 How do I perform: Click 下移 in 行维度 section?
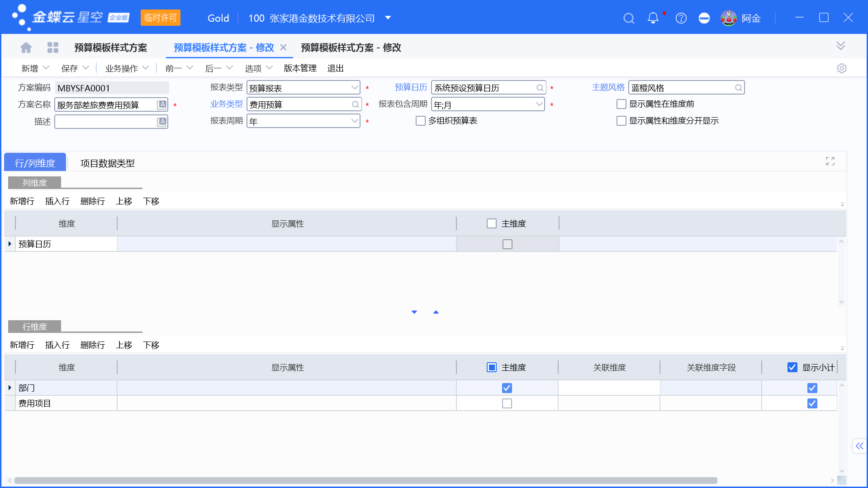[x=151, y=345]
